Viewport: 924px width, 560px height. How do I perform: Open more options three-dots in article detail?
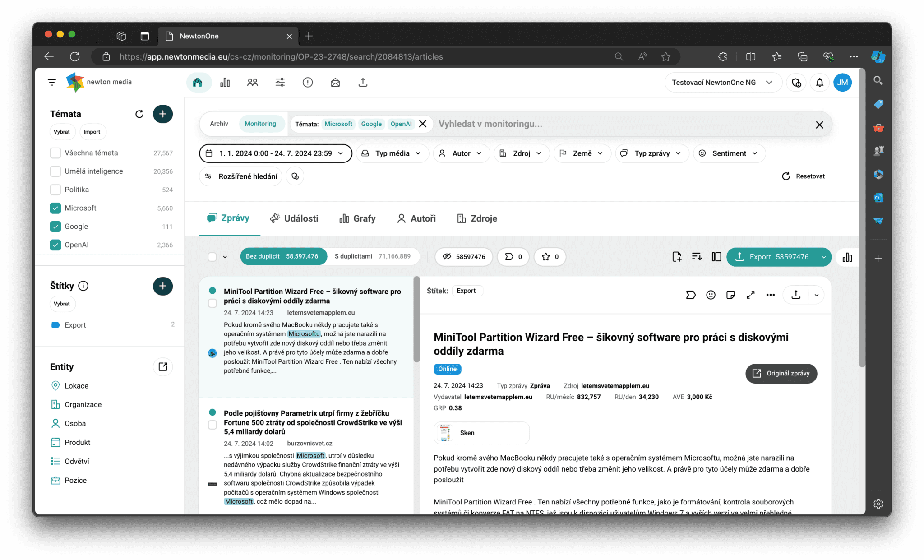[x=771, y=295]
